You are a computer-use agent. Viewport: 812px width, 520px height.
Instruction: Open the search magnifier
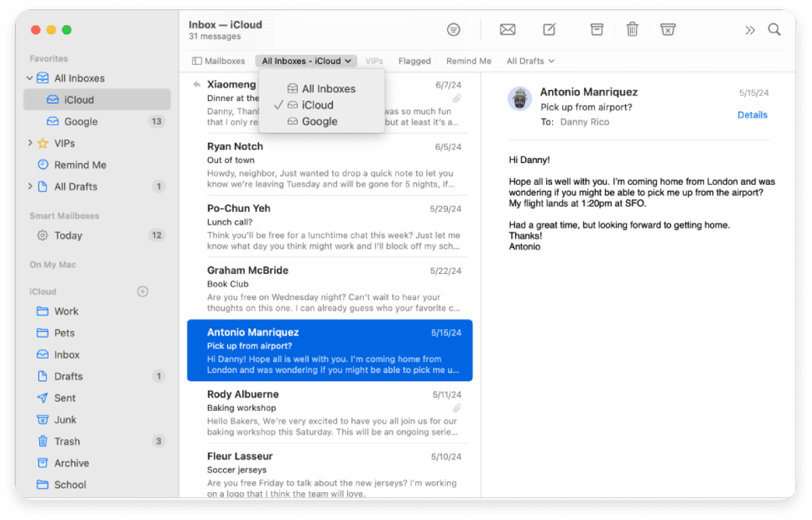pos(774,30)
